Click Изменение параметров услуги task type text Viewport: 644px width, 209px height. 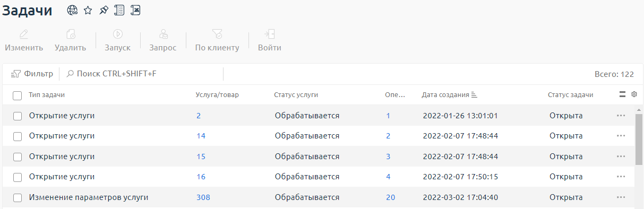pos(89,197)
